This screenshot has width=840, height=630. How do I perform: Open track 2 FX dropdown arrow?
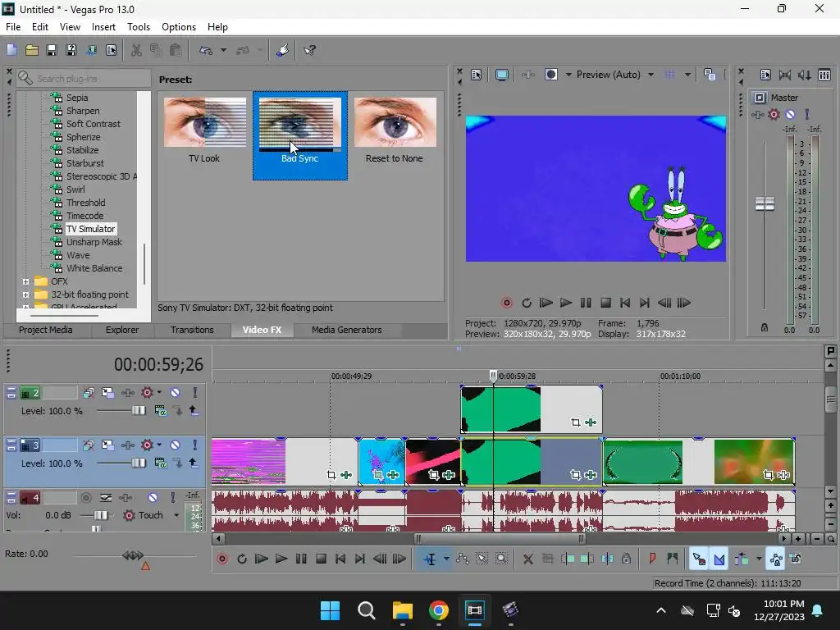[159, 393]
